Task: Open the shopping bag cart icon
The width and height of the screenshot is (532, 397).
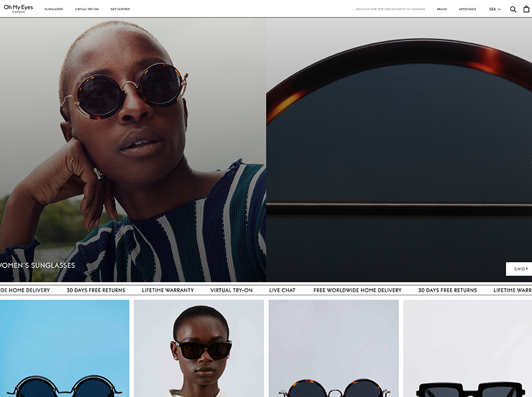Action: [526, 9]
